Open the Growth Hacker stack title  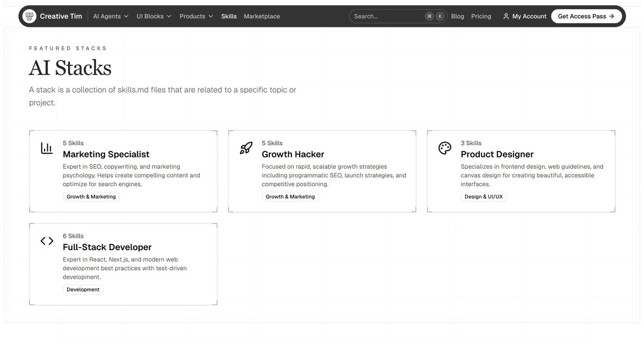coord(293,154)
